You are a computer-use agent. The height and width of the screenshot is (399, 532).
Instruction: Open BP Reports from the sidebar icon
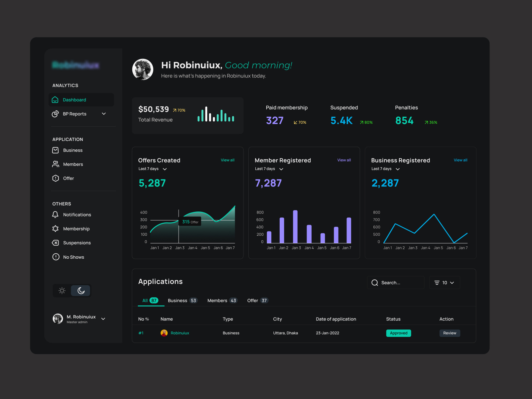click(x=55, y=114)
